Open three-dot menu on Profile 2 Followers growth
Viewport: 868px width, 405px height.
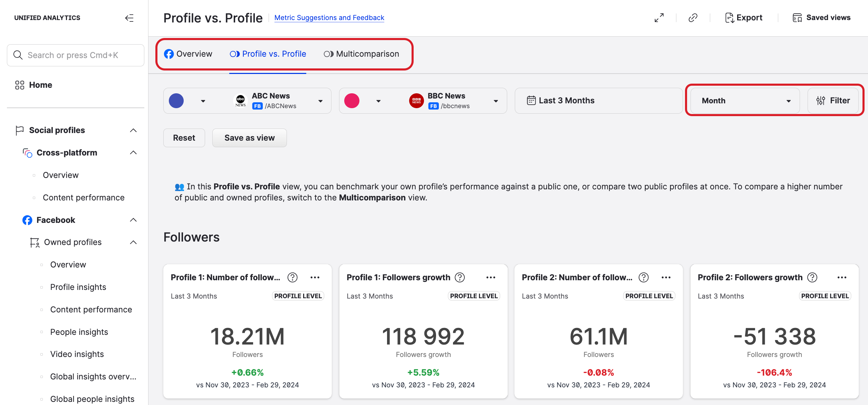(842, 277)
